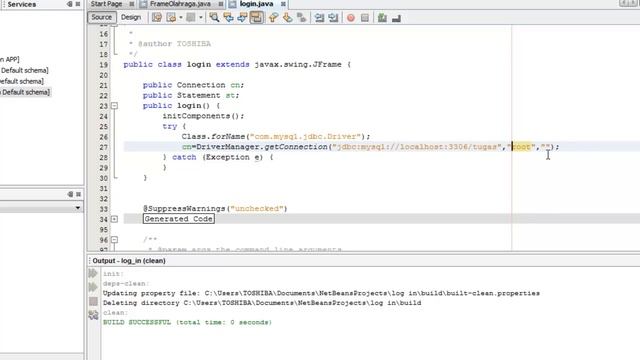
Task: Click the "@author TOSHIBA" comment
Action: tap(175, 44)
